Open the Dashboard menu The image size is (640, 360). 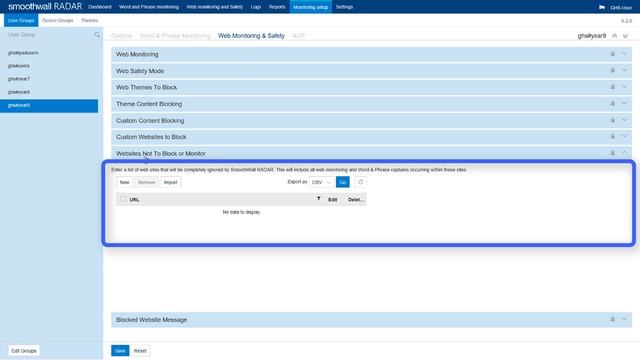(100, 7)
